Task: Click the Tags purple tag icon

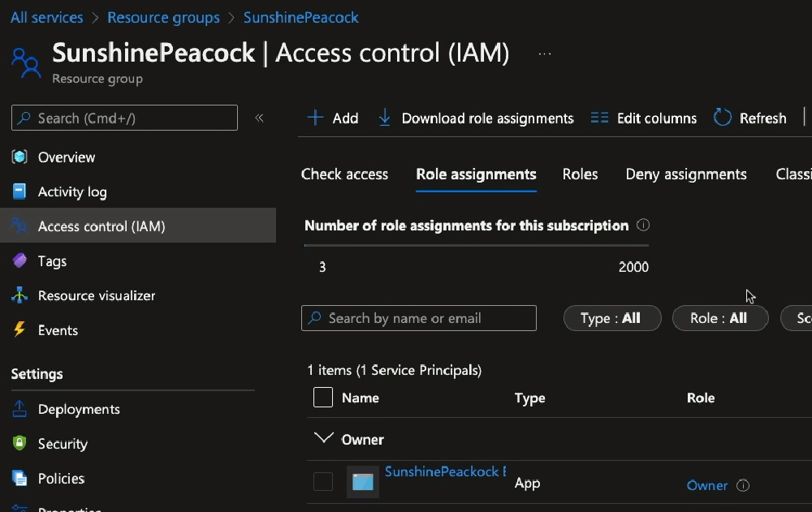Action: click(19, 260)
